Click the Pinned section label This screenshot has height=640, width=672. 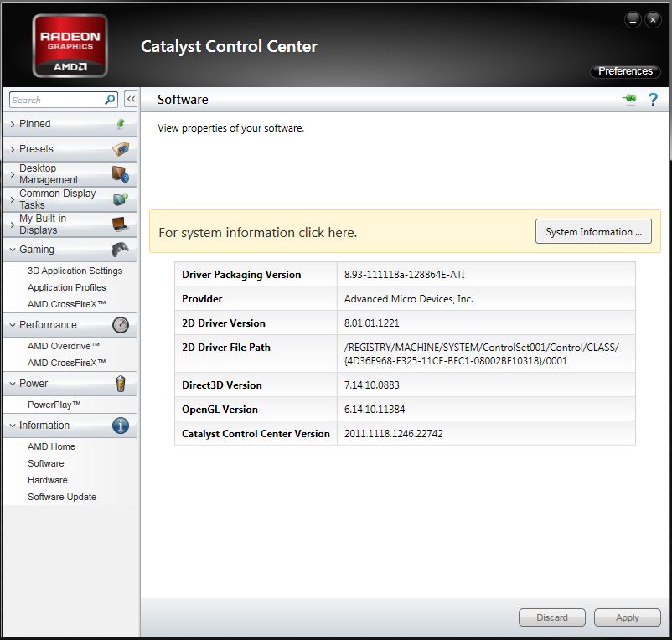(x=34, y=124)
